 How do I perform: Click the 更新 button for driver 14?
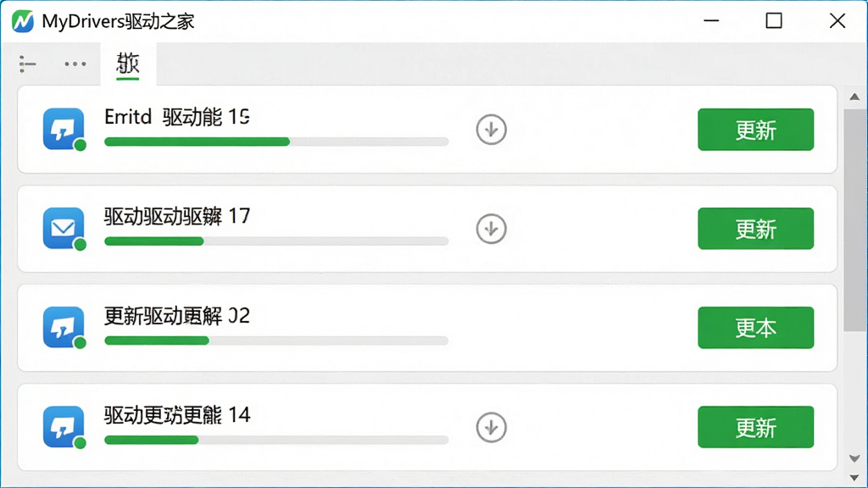click(755, 427)
